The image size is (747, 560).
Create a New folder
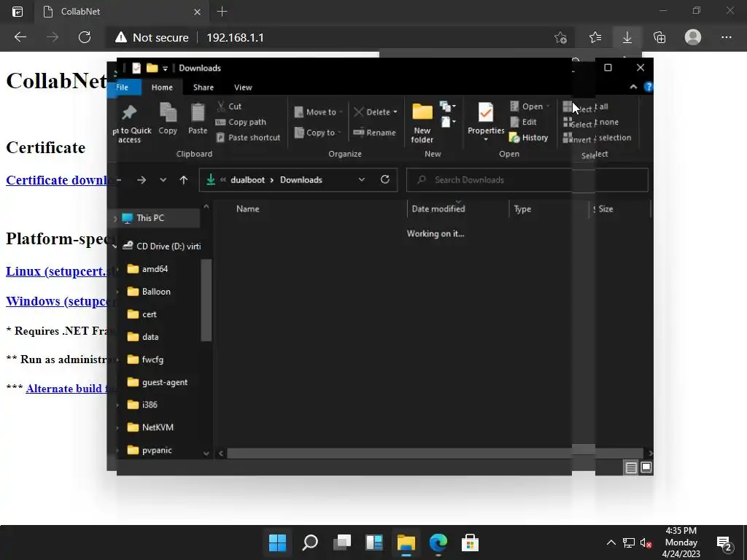click(x=422, y=122)
